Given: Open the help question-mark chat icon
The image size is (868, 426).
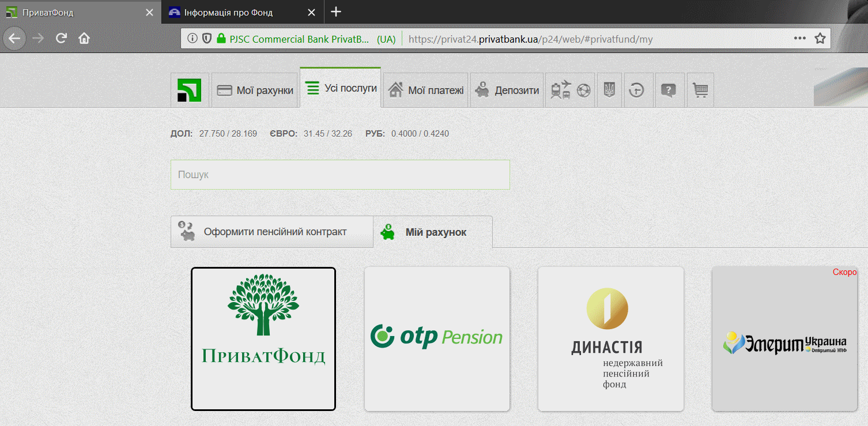Looking at the screenshot, I should 669,90.
